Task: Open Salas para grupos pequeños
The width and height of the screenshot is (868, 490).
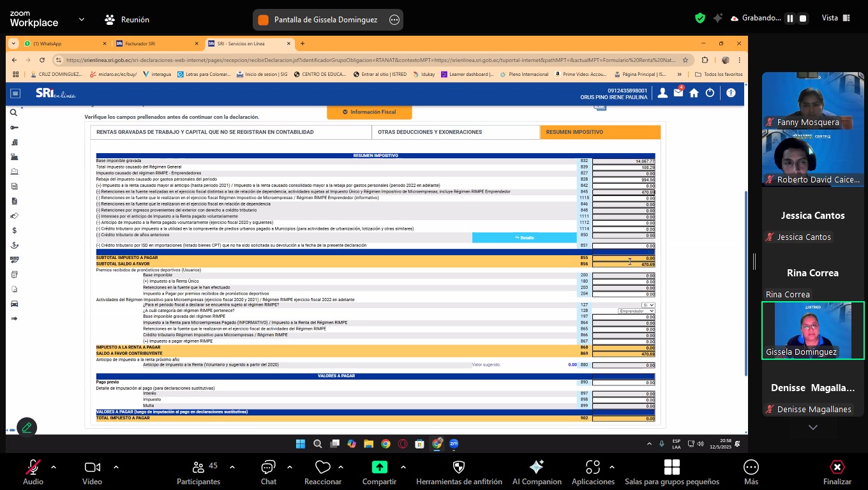Action: click(x=671, y=468)
